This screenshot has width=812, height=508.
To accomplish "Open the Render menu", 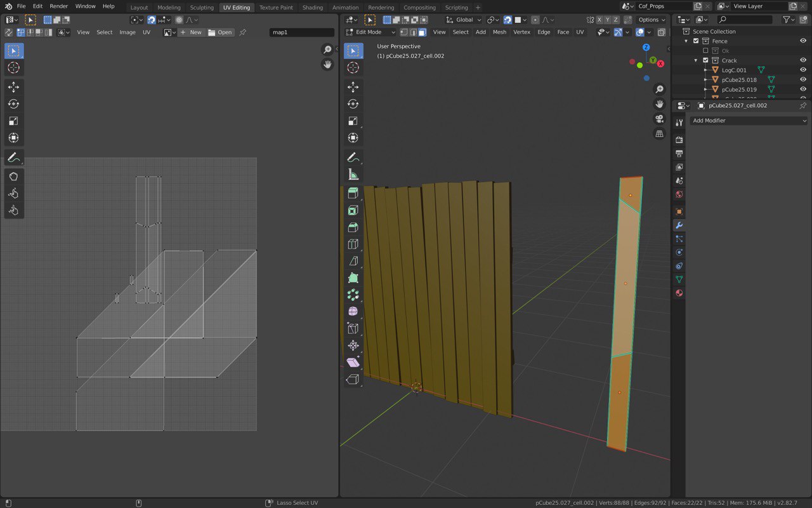I will point(58,6).
